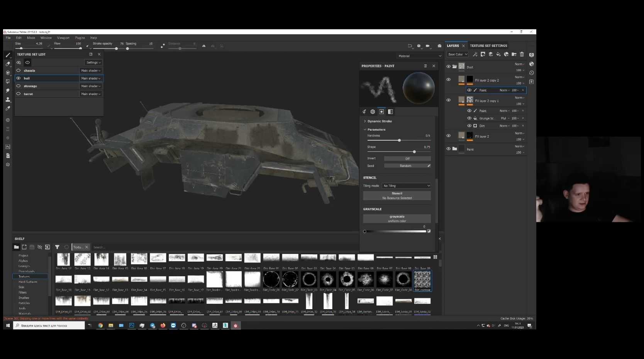Toggle symmetry icon in top toolbar
This screenshot has width=644, height=359.
[204, 46]
